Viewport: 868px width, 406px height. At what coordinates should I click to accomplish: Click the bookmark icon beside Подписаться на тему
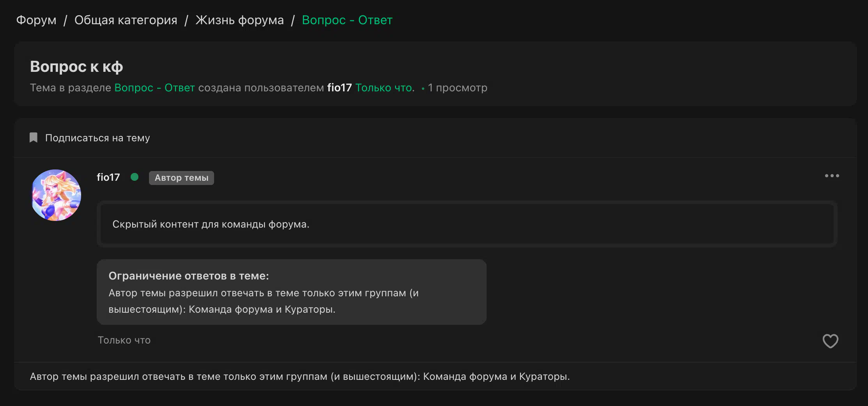34,138
